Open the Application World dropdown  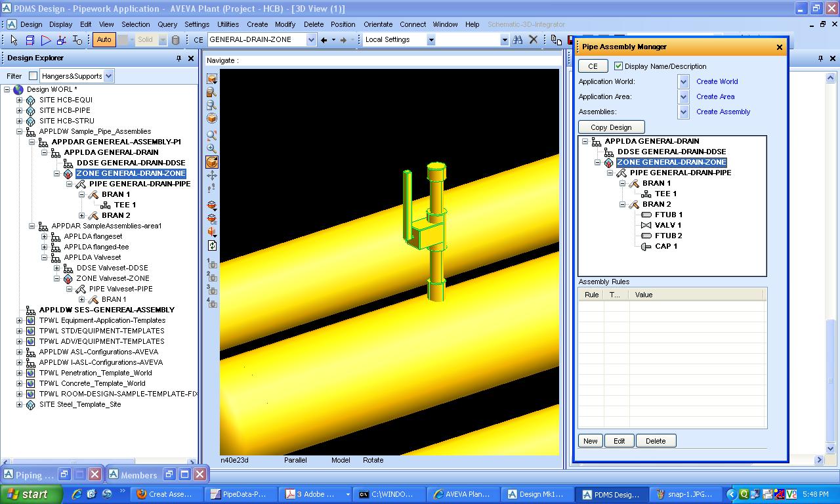tap(684, 81)
